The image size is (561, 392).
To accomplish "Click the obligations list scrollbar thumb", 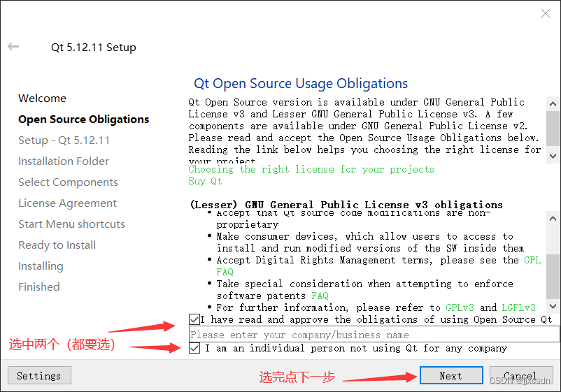I will click(x=553, y=276).
